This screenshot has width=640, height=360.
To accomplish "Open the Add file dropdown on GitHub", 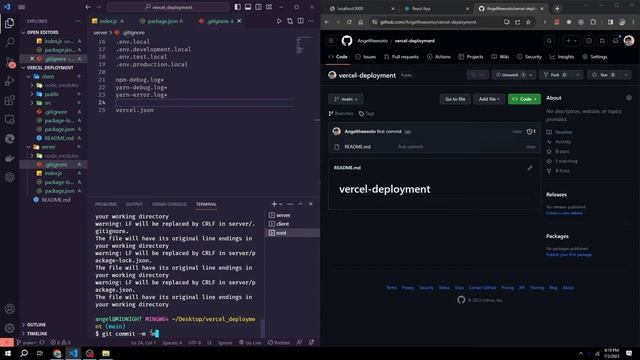I will [x=489, y=99].
